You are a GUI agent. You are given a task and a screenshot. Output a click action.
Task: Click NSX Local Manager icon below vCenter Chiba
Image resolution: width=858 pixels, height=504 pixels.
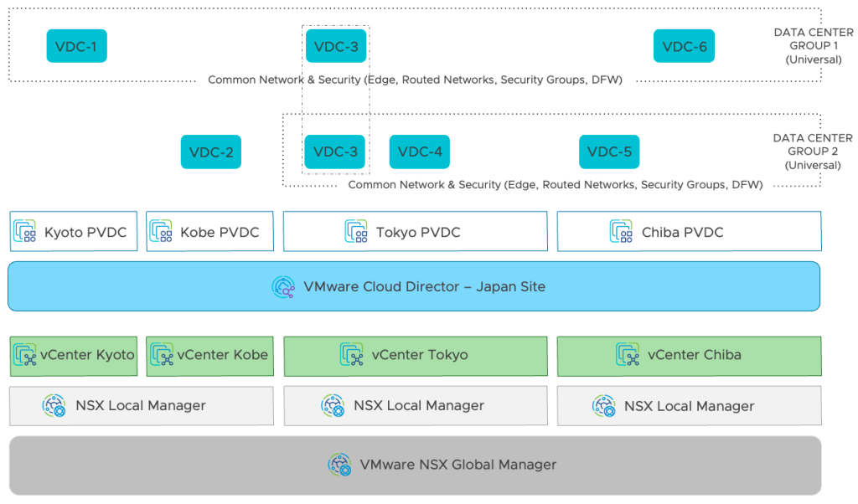click(x=604, y=406)
